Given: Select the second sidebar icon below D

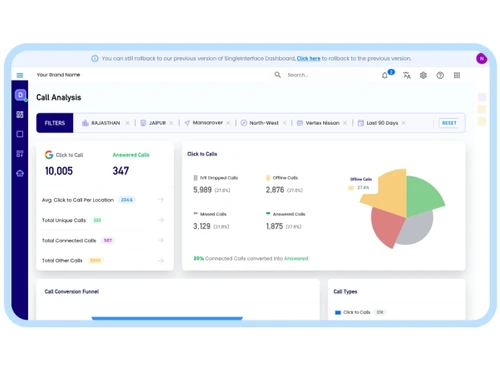Looking at the screenshot, I should (20, 115).
